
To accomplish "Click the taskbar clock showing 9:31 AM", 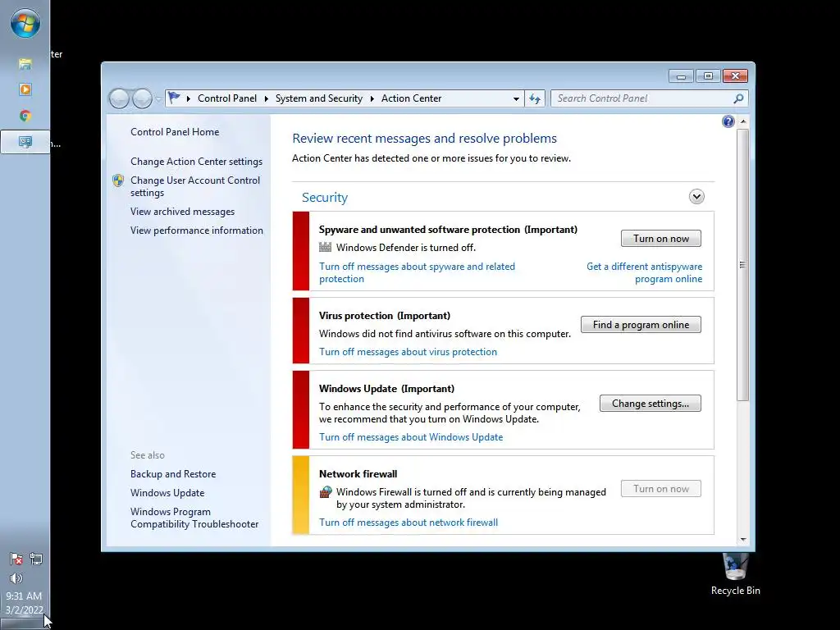I will tap(24, 596).
